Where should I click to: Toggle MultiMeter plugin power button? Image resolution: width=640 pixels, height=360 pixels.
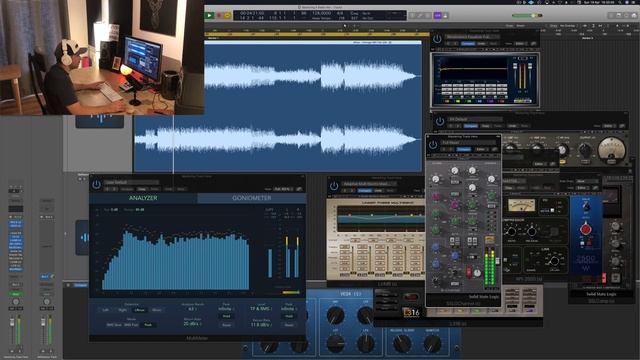(96, 184)
